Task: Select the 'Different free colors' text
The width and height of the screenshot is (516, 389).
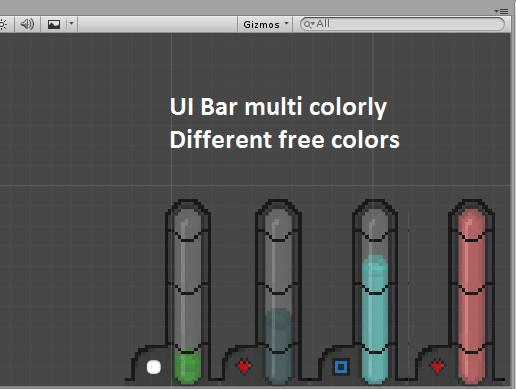Action: click(x=285, y=140)
